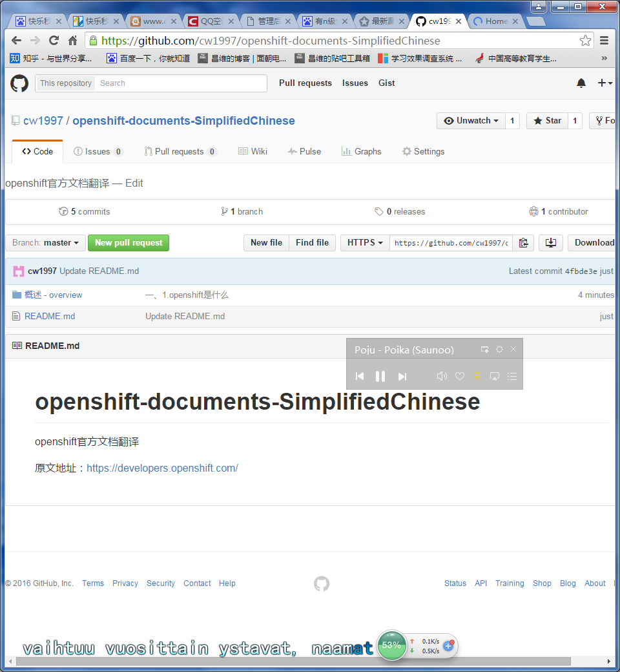This screenshot has width=620, height=672.
Task: Favorite the song with heart icon
Action: [460, 376]
